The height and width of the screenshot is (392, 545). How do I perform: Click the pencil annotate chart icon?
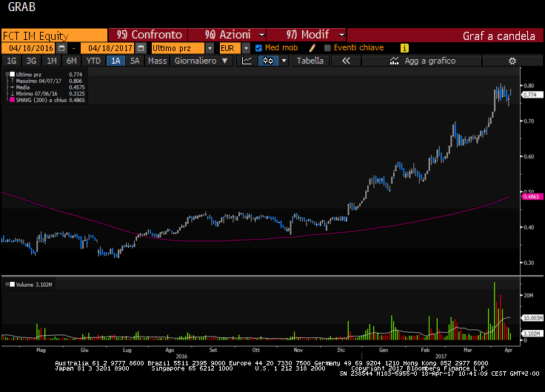[x=394, y=61]
